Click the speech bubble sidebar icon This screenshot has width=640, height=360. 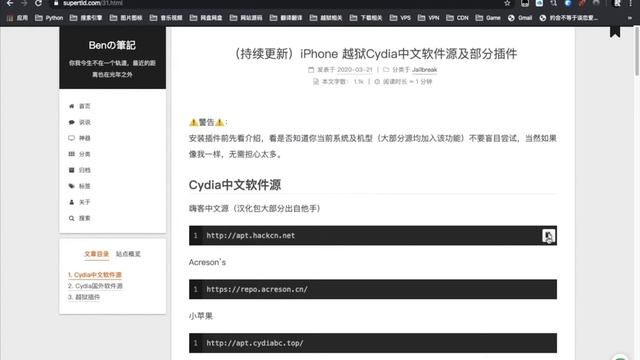tap(71, 122)
